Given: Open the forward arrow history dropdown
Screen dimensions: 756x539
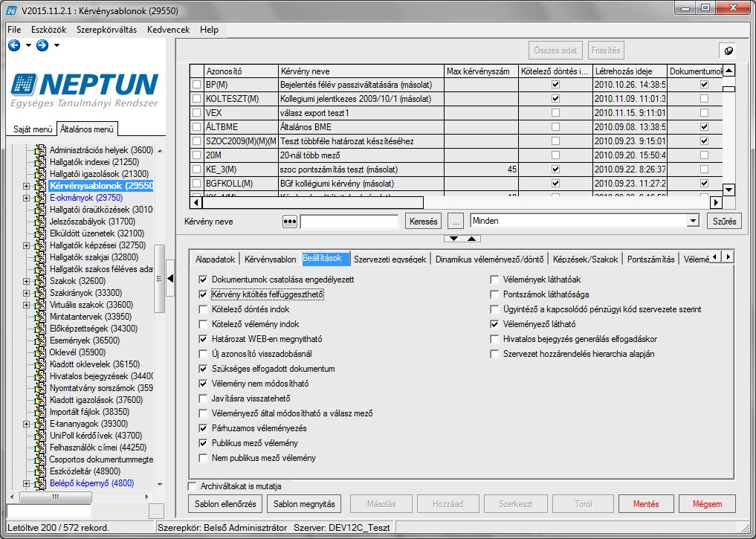Looking at the screenshot, I should click(57, 45).
